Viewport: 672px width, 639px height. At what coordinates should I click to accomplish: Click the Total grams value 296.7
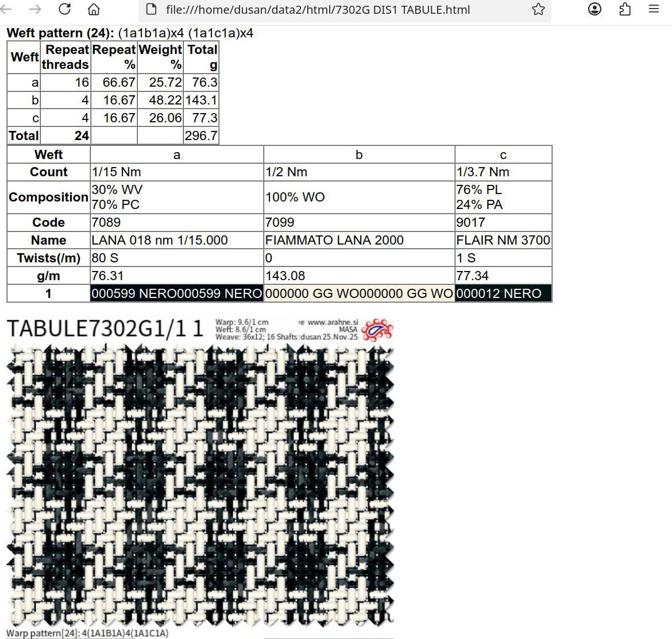[x=201, y=136]
